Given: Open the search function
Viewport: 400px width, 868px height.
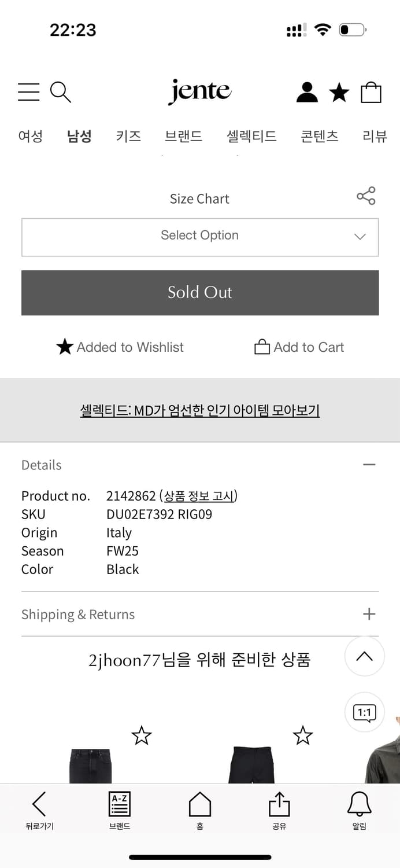Looking at the screenshot, I should (60, 91).
